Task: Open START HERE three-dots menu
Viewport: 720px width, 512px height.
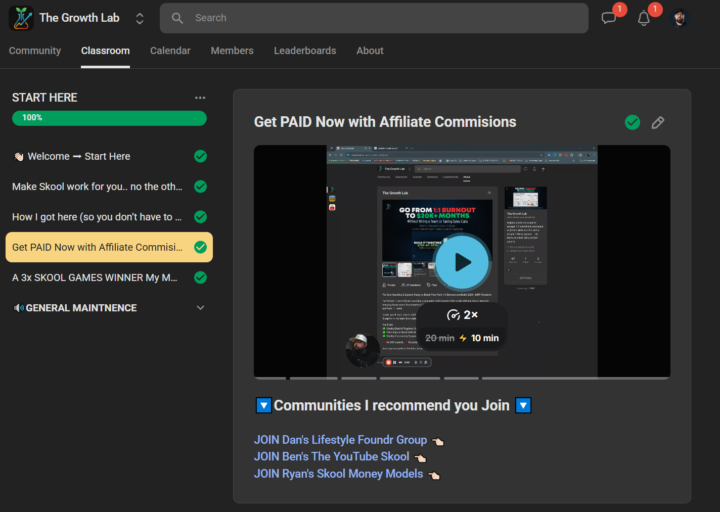Action: [x=200, y=98]
